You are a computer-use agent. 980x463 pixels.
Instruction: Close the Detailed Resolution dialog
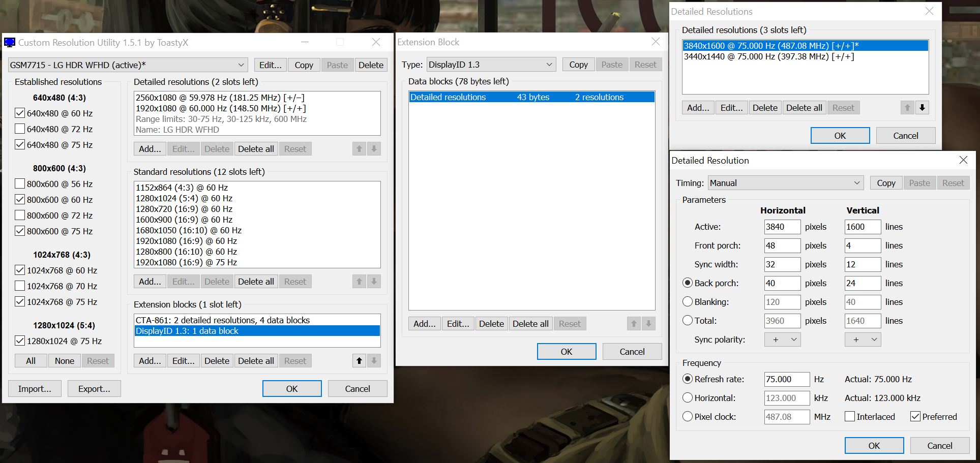pyautogui.click(x=963, y=160)
